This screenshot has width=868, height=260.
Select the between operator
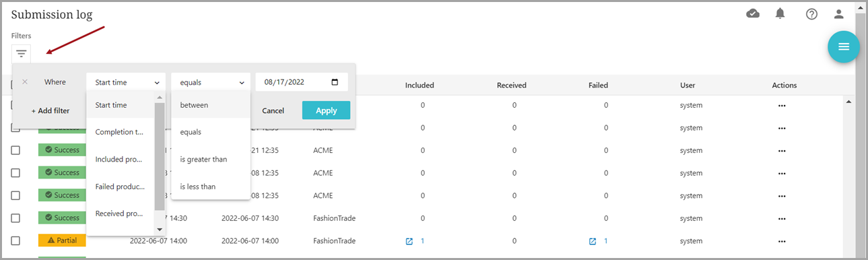[211, 105]
